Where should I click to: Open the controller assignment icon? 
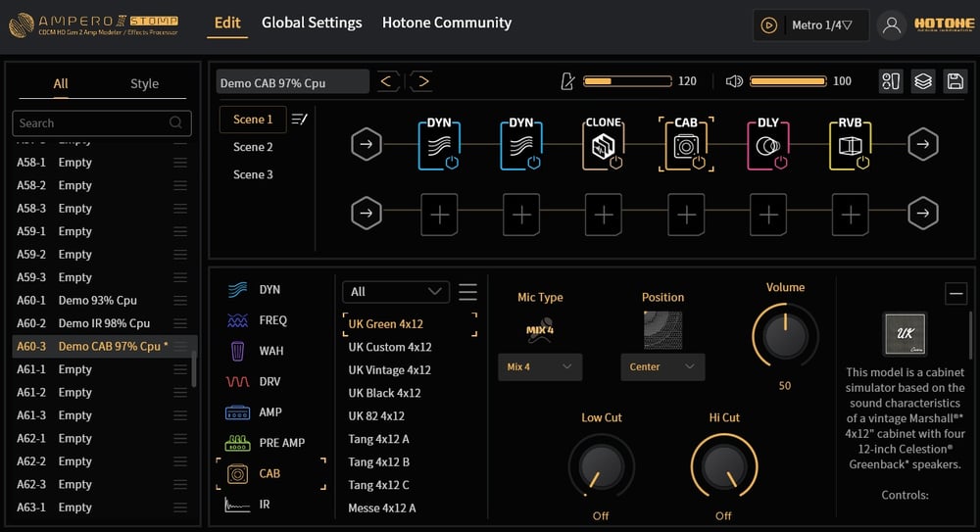tap(891, 81)
